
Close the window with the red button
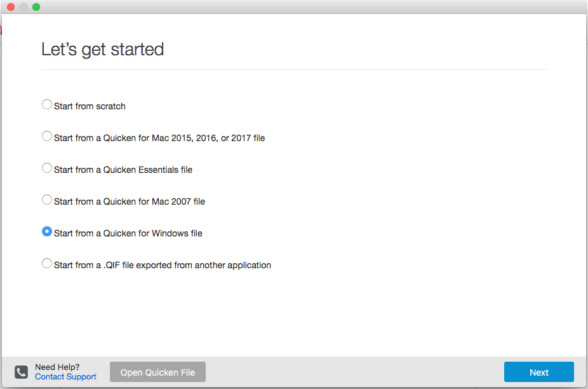tap(11, 7)
